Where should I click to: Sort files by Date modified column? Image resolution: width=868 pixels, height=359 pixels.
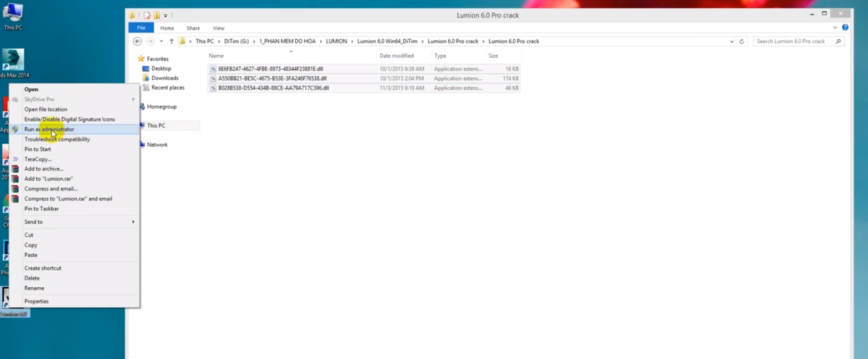tap(397, 56)
